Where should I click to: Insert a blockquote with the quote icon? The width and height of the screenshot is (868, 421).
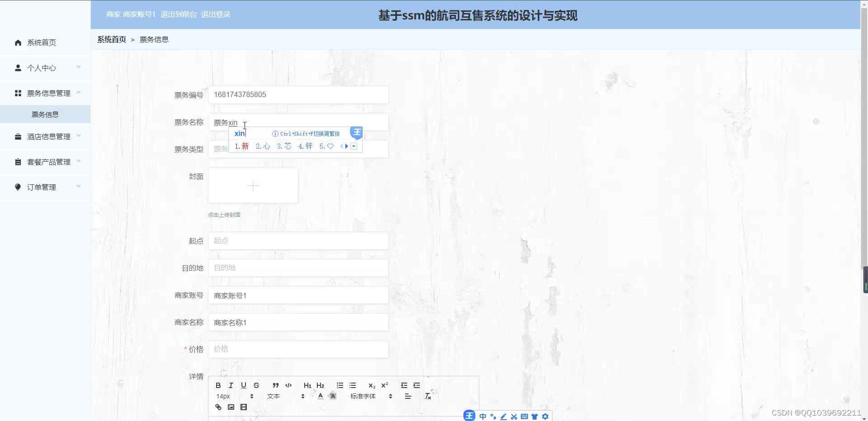click(x=275, y=385)
